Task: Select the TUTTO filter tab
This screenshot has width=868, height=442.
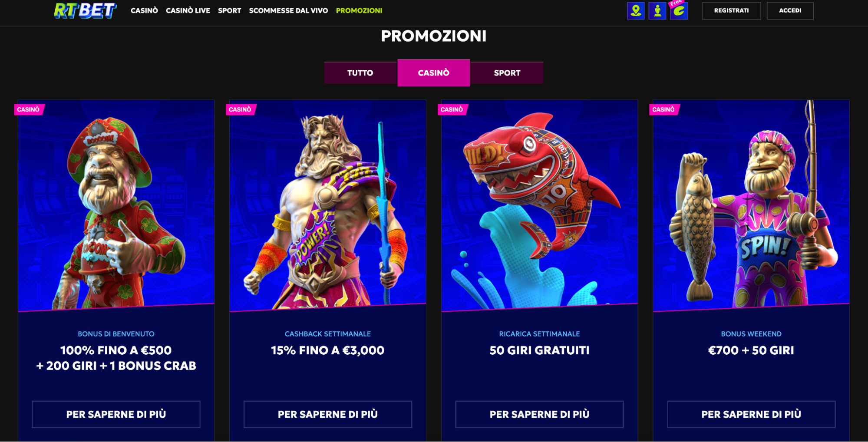Action: click(x=360, y=73)
